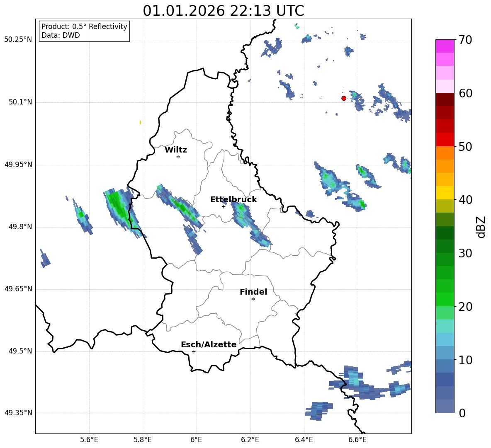Click the colorbar tick label 30
Screen dimensions: 491x448
pos(465,253)
